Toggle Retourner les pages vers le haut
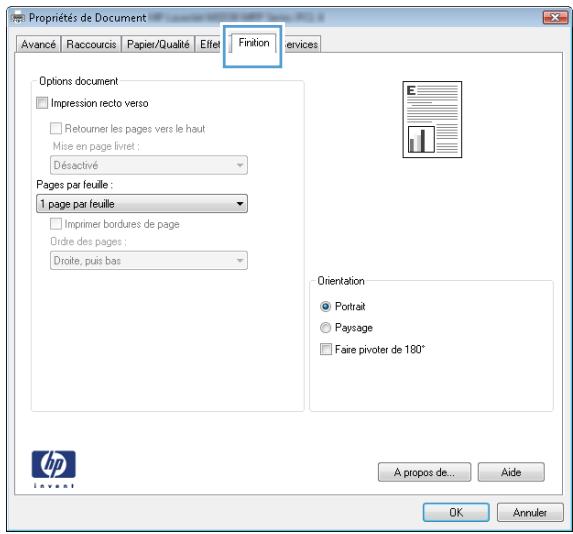The height and width of the screenshot is (534, 573). point(56,129)
